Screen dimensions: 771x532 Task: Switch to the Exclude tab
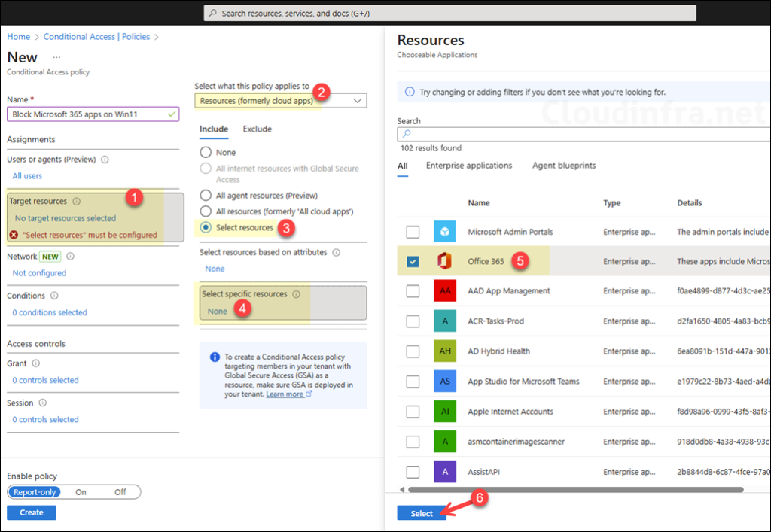pyautogui.click(x=257, y=129)
